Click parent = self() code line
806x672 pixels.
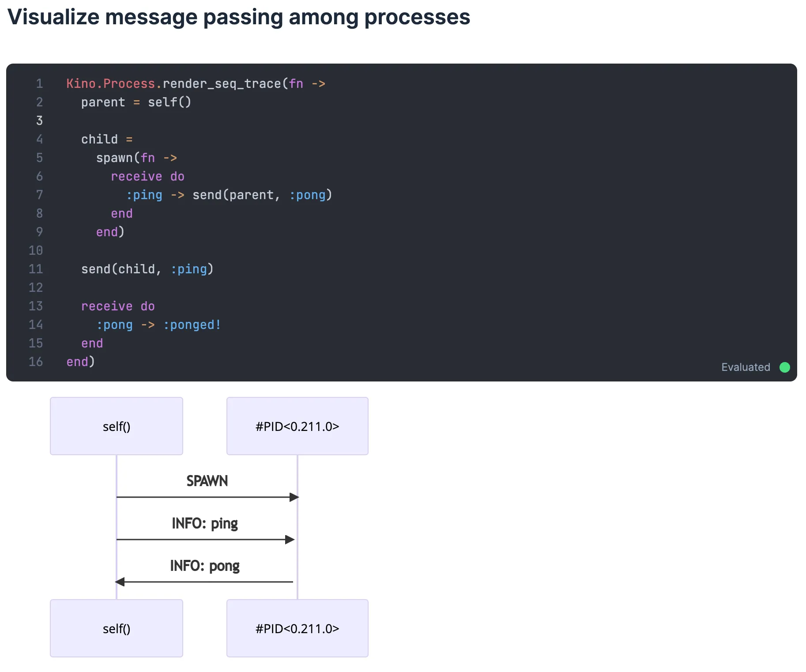136,102
